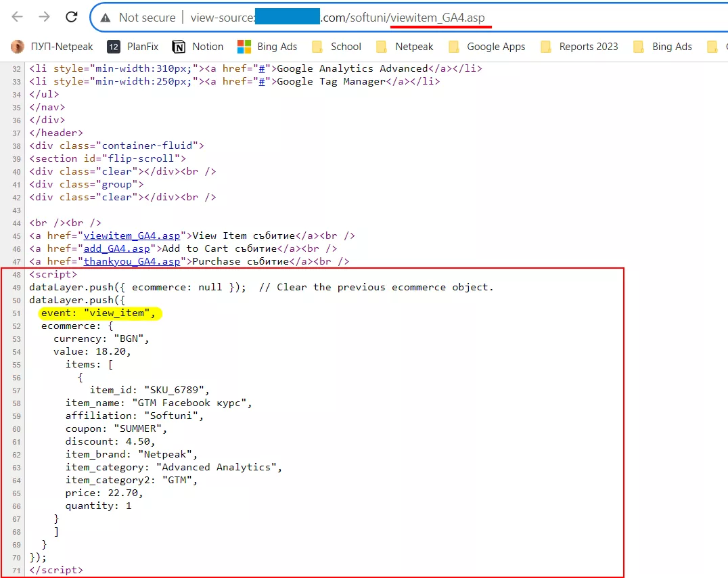
Task: Open the PlanFix bookmark
Action: (x=133, y=47)
